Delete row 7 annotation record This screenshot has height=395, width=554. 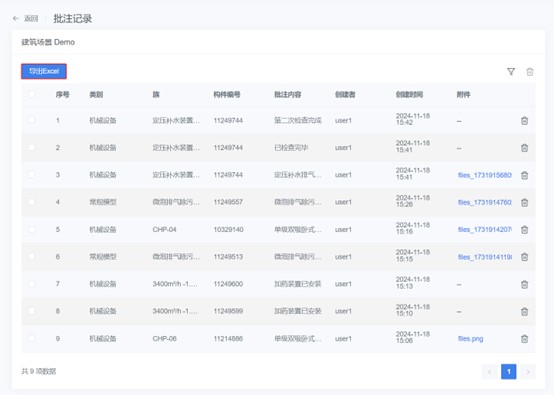[524, 284]
